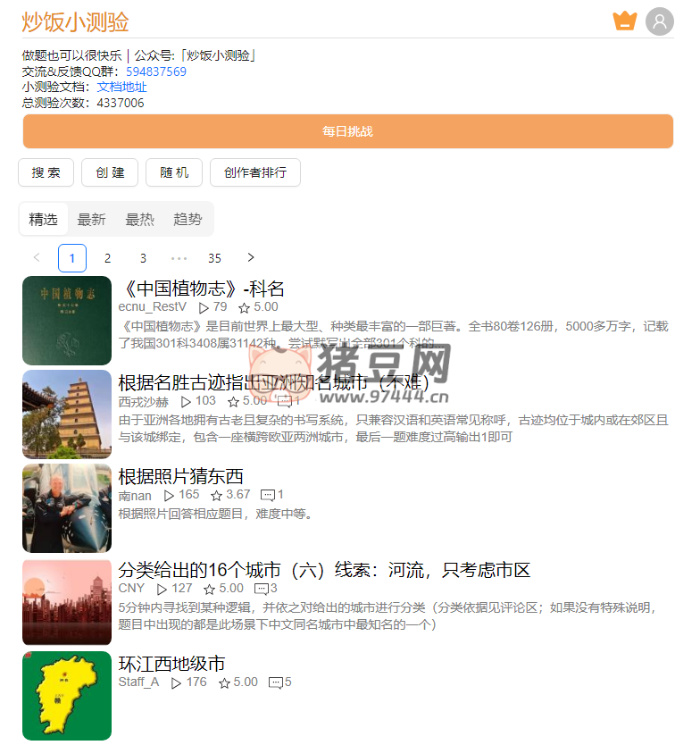Switch to the 最热 tab
Screen dimensions: 700x745
pos(139,219)
